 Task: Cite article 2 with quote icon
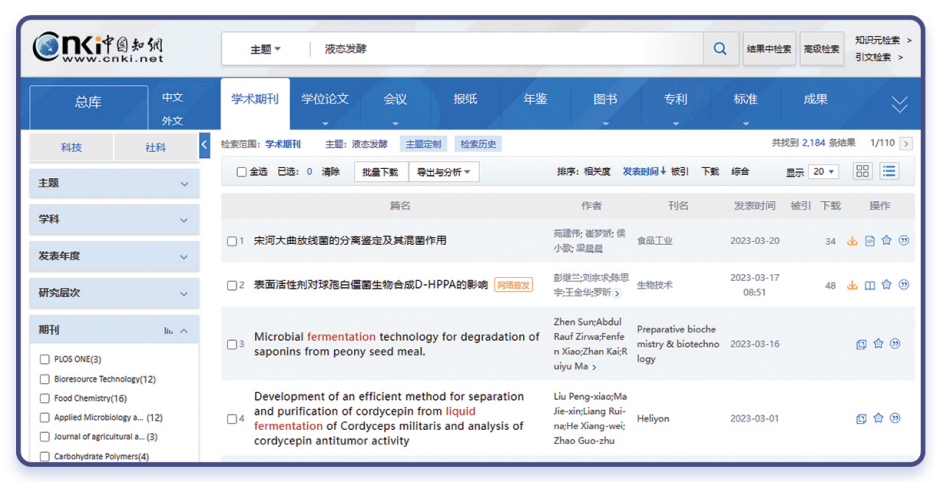pyautogui.click(x=904, y=285)
